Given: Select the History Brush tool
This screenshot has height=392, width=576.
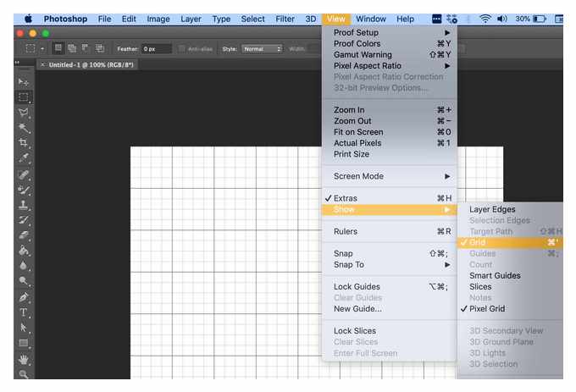Looking at the screenshot, I should click(x=24, y=220).
